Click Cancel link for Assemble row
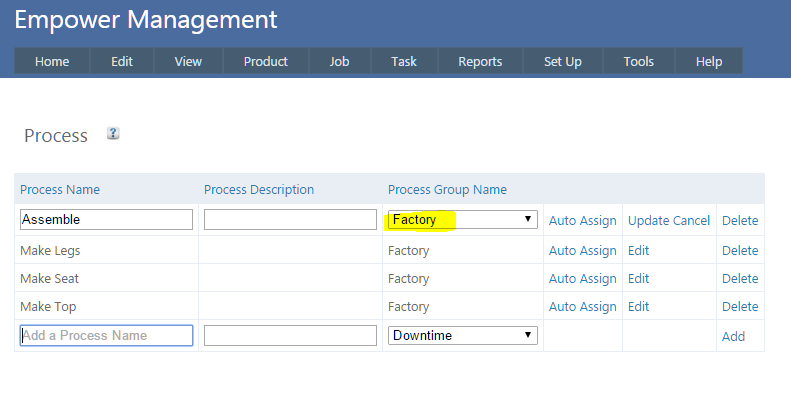Screen dimensions: 791x402 tap(692, 221)
